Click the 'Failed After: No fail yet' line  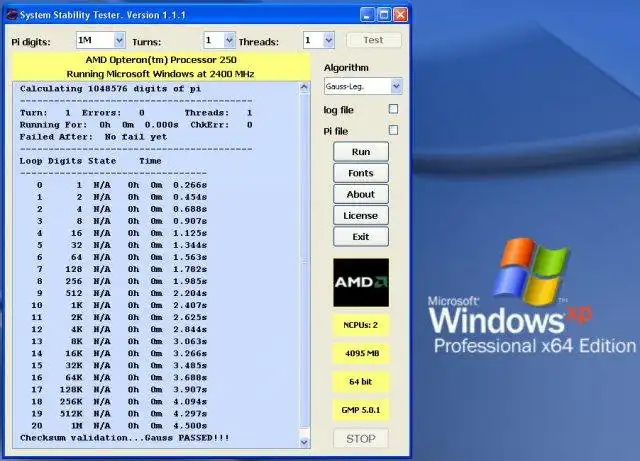point(93,137)
